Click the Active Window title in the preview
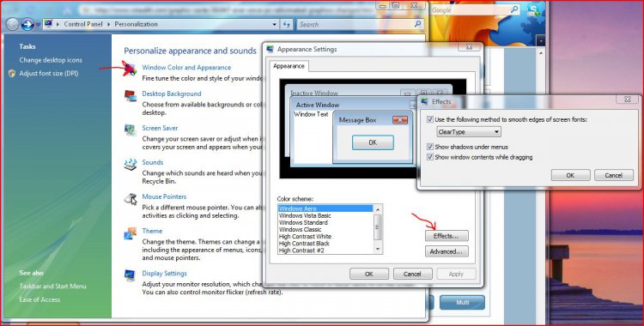The image size is (644, 326). pyautogui.click(x=318, y=106)
